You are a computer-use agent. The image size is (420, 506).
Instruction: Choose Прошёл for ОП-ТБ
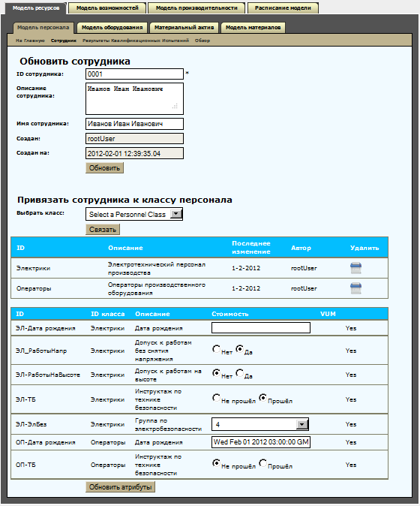[x=263, y=463]
